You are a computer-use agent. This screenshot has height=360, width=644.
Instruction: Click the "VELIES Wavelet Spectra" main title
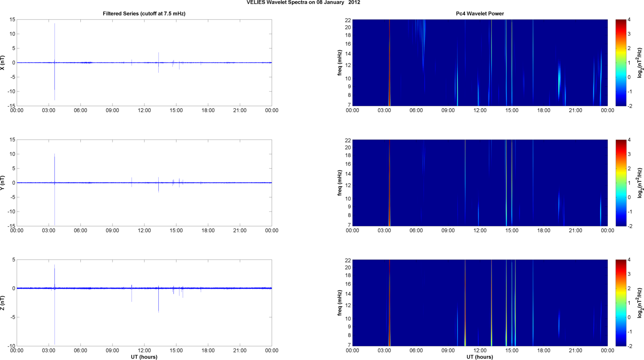coord(303,3)
